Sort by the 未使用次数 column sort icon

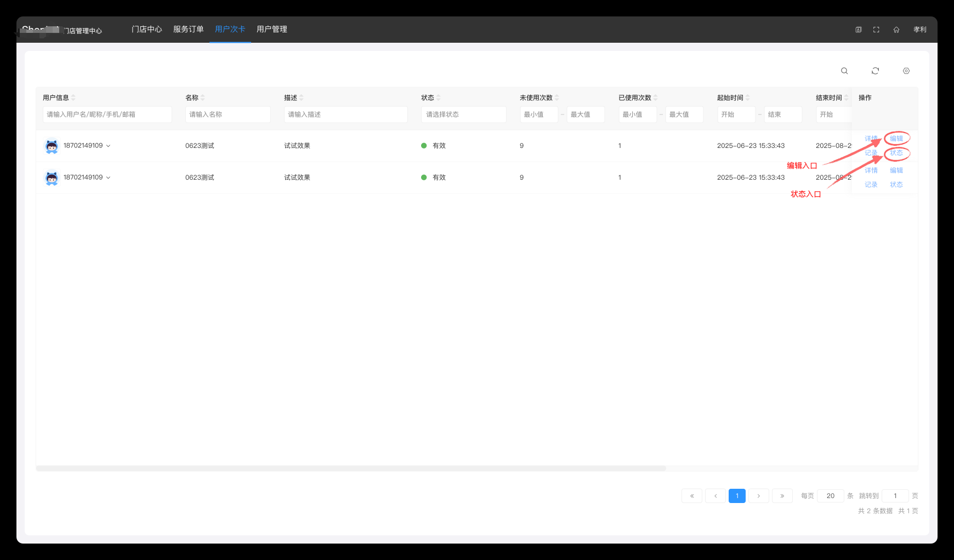click(x=557, y=98)
